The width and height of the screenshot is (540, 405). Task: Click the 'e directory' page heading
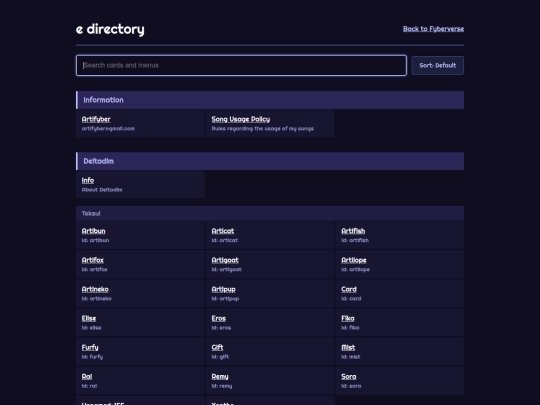pos(110,29)
